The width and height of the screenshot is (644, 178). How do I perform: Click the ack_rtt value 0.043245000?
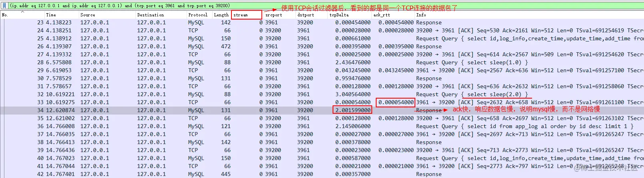pyautogui.click(x=396, y=70)
